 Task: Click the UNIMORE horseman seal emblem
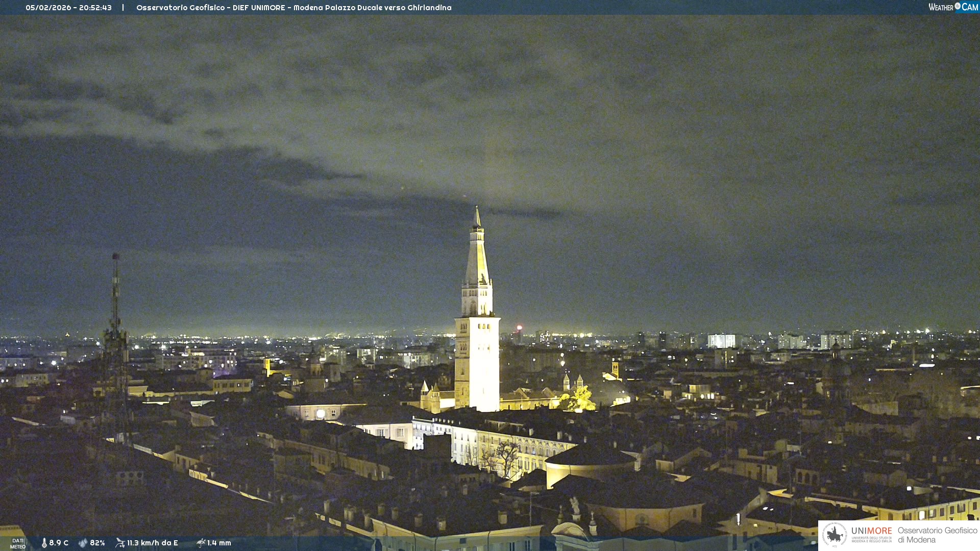pos(835,535)
